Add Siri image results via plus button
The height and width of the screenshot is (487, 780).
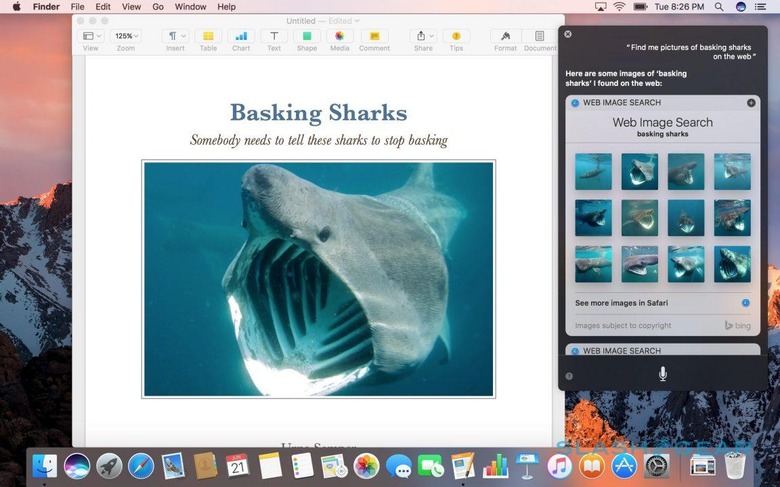coord(751,103)
